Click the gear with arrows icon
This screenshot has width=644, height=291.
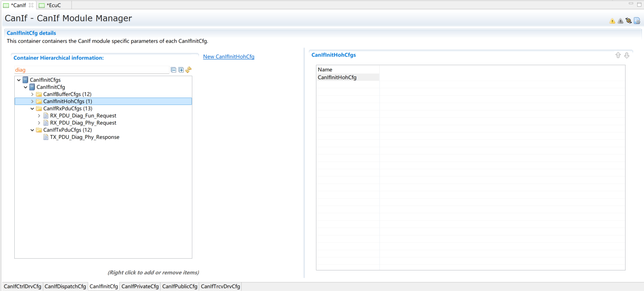[x=628, y=21]
